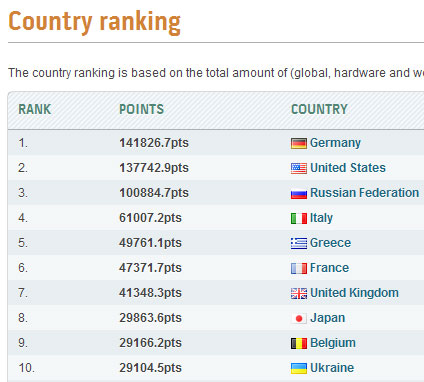The height and width of the screenshot is (382, 424).
Task: Select the Ukraine country name
Action: pos(332,368)
